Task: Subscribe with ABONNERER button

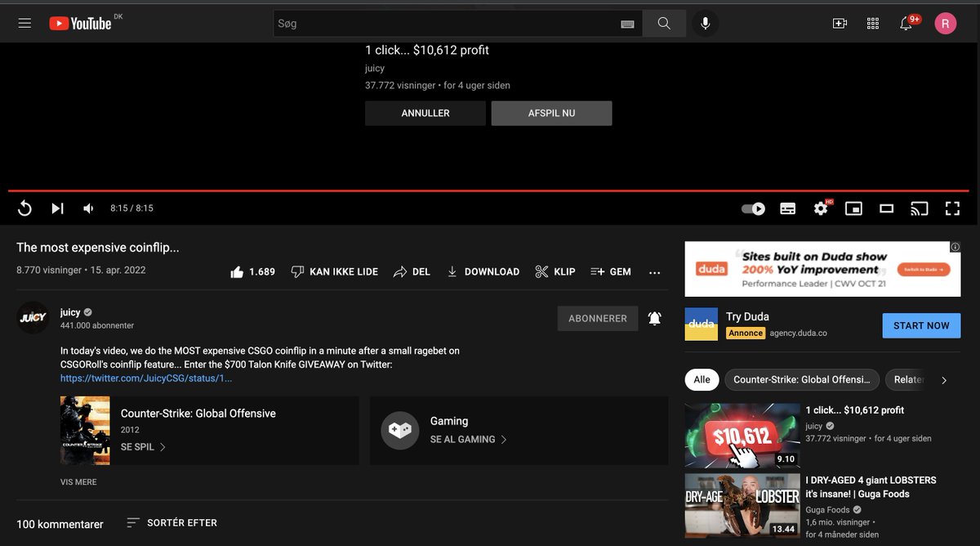Action: coord(598,319)
